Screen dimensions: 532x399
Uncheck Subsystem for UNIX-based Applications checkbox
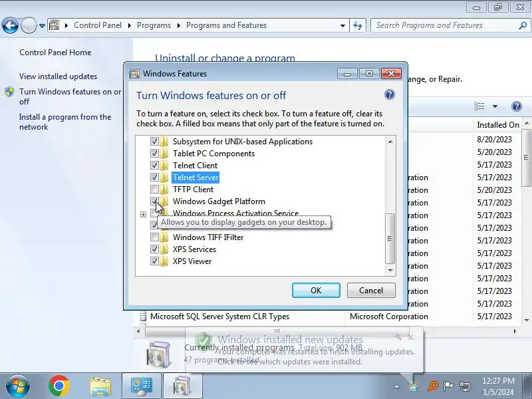tap(154, 142)
